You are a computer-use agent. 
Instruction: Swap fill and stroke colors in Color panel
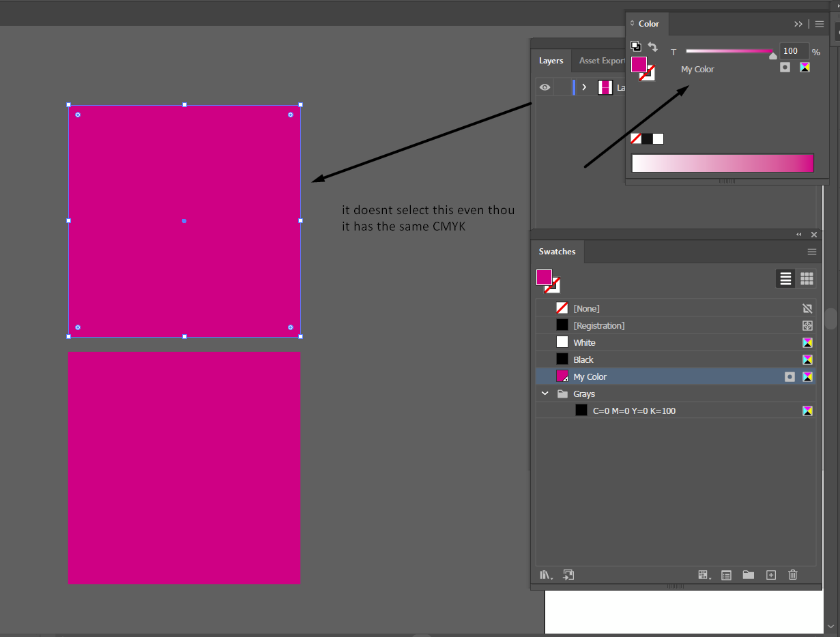(652, 46)
